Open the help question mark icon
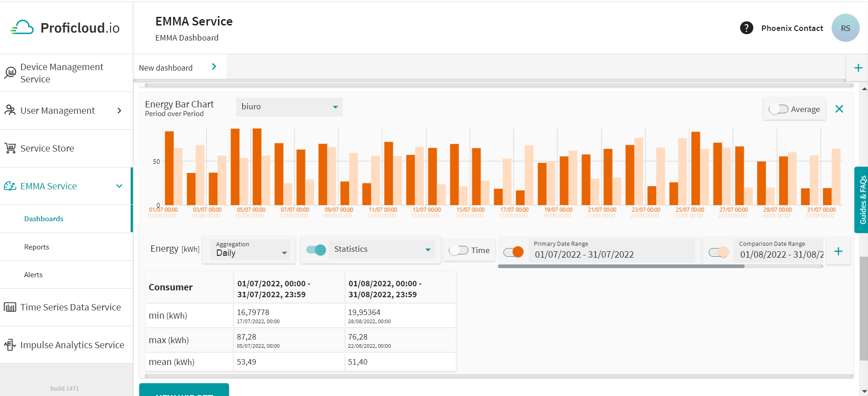The height and width of the screenshot is (396, 868). point(746,28)
